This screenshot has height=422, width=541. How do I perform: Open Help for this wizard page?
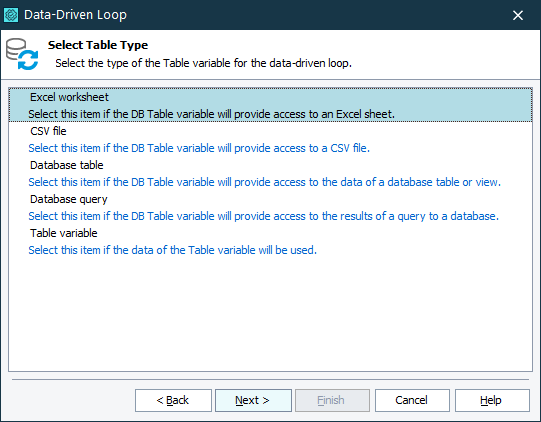coord(492,400)
